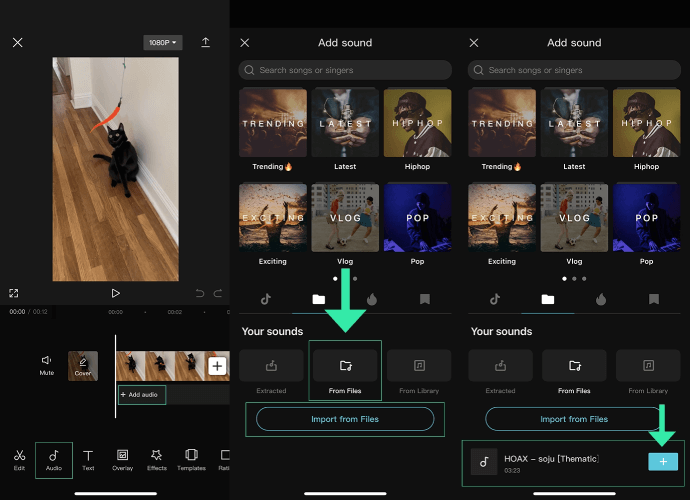Viewport: 690px width, 500px height.
Task: Tap the export upload arrow icon
Action: pyautogui.click(x=206, y=42)
